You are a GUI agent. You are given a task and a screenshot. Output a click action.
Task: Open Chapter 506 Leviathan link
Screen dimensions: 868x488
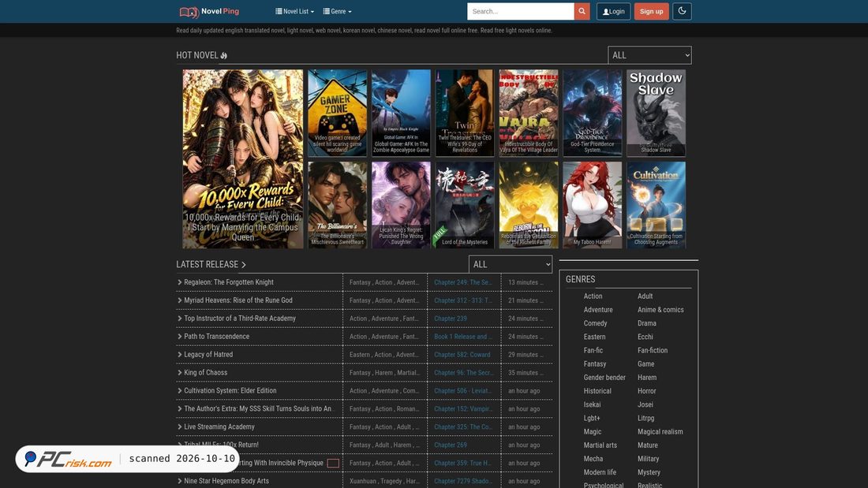462,390
